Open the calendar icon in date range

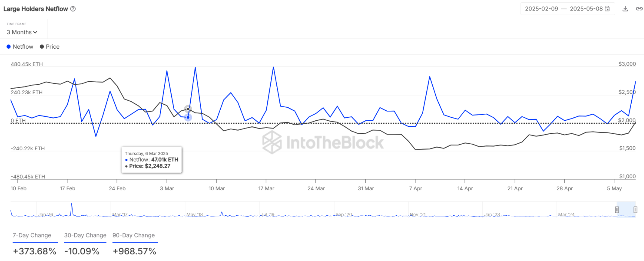click(x=607, y=9)
